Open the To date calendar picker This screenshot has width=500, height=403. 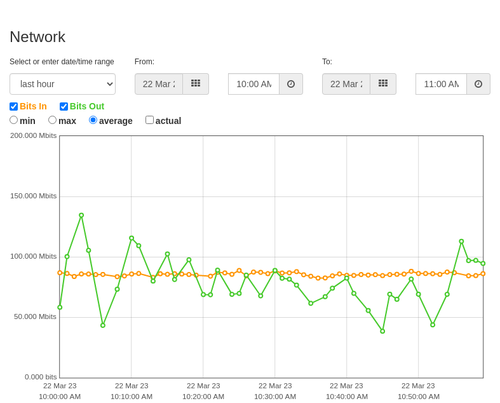383,84
